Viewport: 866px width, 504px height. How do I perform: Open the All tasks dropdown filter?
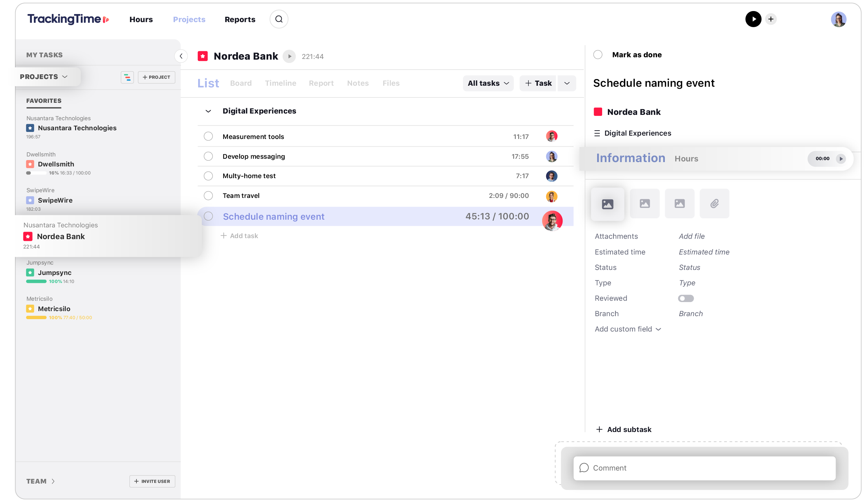coord(488,83)
